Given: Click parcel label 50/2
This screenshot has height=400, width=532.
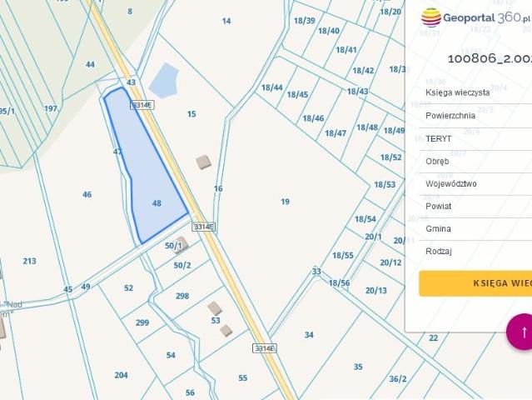Looking at the screenshot, I should point(182,265).
